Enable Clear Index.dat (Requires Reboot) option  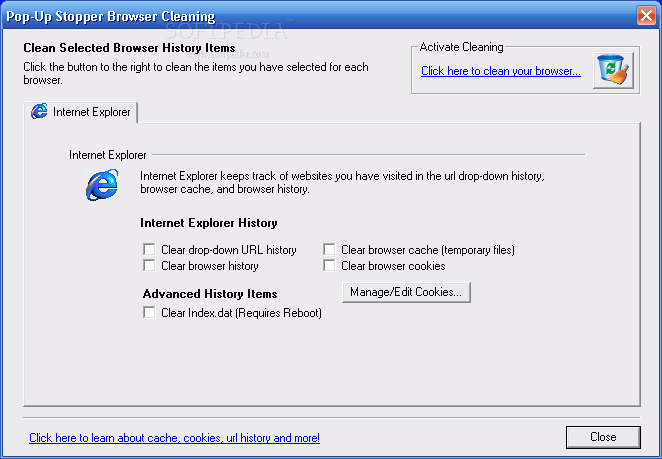[149, 312]
